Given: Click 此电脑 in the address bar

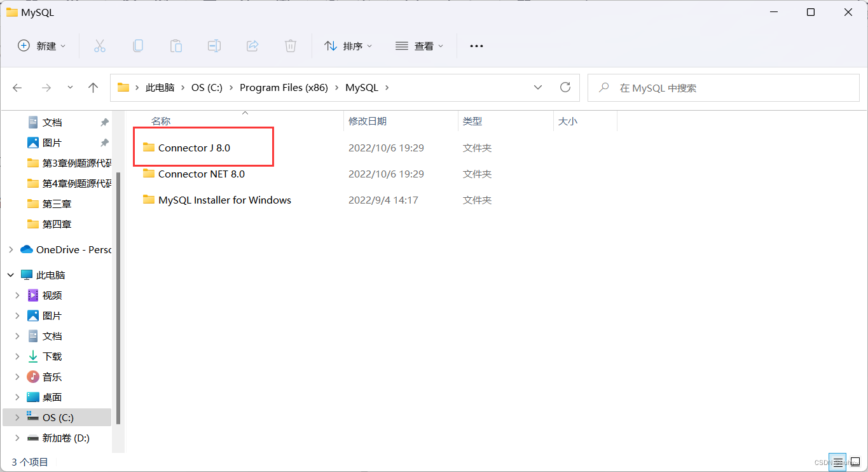Looking at the screenshot, I should point(160,88).
